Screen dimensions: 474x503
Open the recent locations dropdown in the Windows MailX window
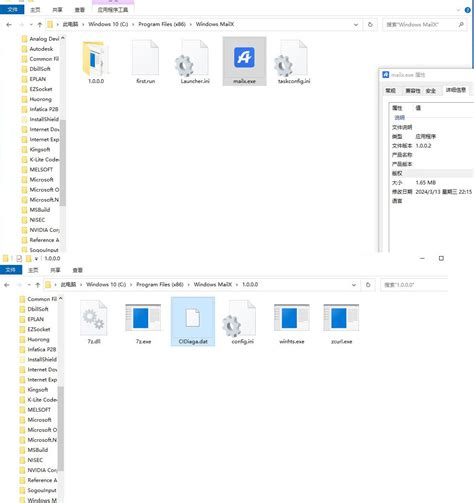click(31, 24)
